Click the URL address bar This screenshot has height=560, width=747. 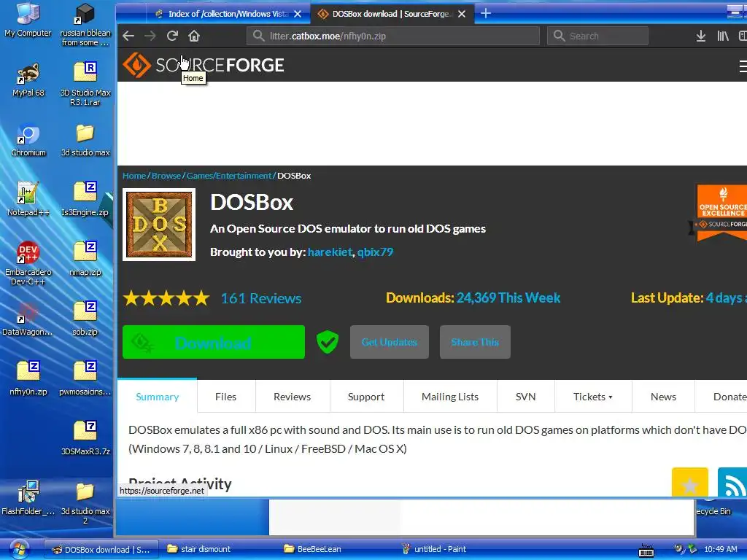click(393, 36)
